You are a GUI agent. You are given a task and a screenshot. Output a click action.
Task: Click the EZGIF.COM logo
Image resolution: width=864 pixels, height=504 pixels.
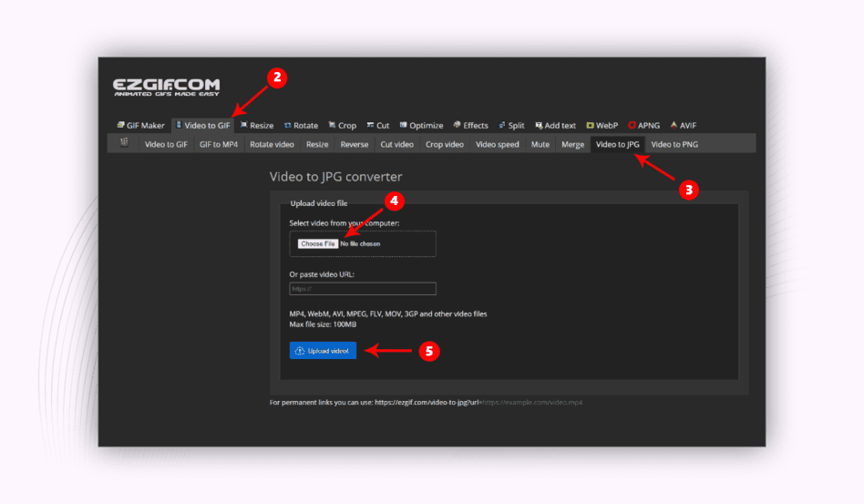click(x=162, y=87)
